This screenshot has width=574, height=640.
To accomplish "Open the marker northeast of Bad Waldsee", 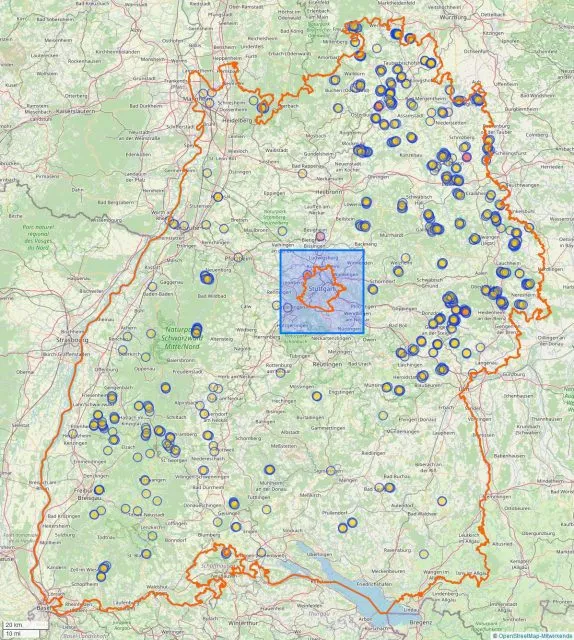I will tap(442, 501).
